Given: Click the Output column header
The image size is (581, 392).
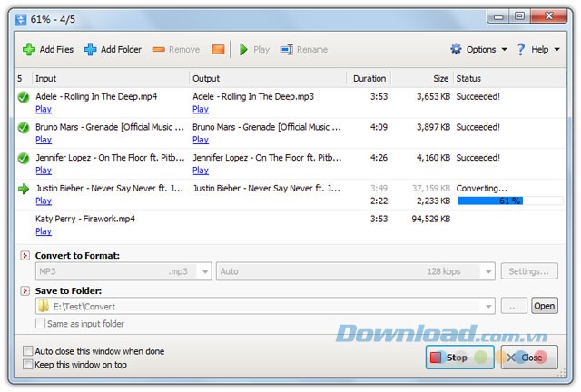Looking at the screenshot, I should click(268, 79).
